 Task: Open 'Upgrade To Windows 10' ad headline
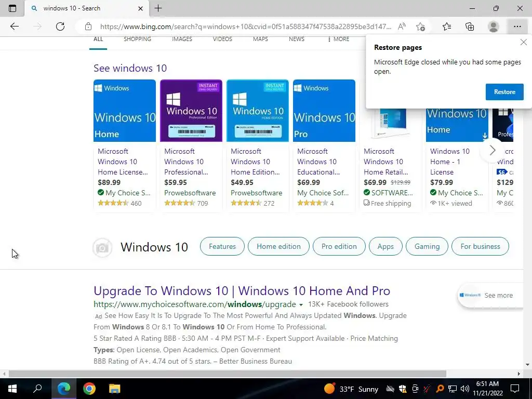[242, 291]
